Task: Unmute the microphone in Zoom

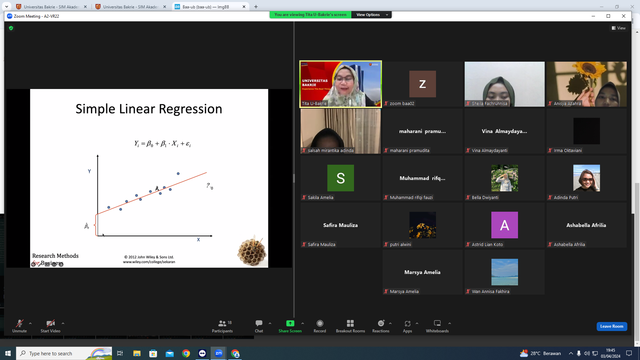Action: [19, 326]
